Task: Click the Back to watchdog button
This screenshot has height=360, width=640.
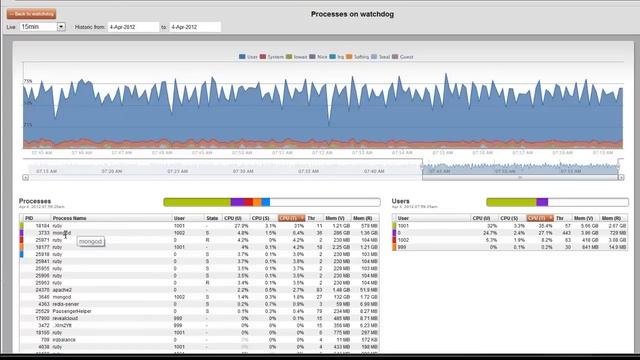Action: click(31, 14)
